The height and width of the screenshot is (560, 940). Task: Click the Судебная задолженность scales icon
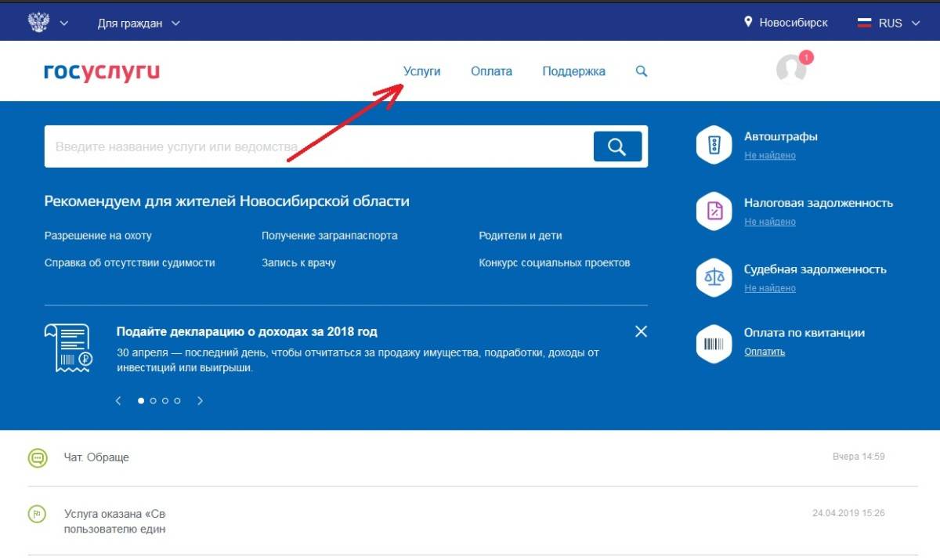714,277
